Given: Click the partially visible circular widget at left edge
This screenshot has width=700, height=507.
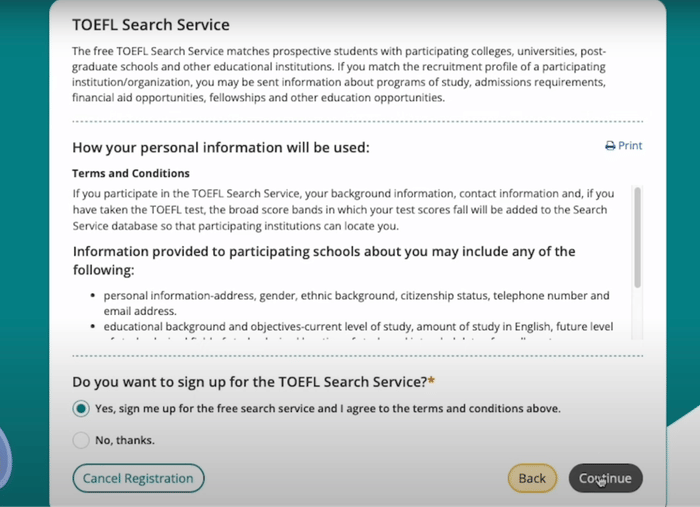Looking at the screenshot, I should 4,460.
